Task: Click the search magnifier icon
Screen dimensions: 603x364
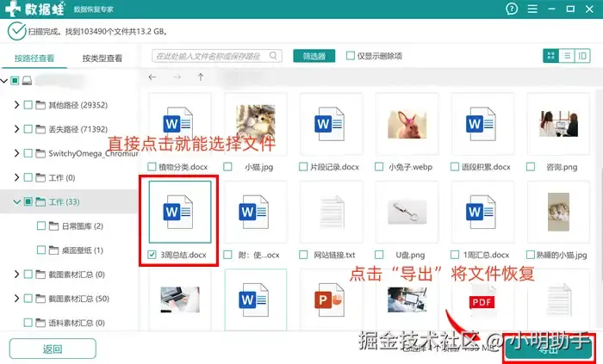Action: (x=273, y=56)
